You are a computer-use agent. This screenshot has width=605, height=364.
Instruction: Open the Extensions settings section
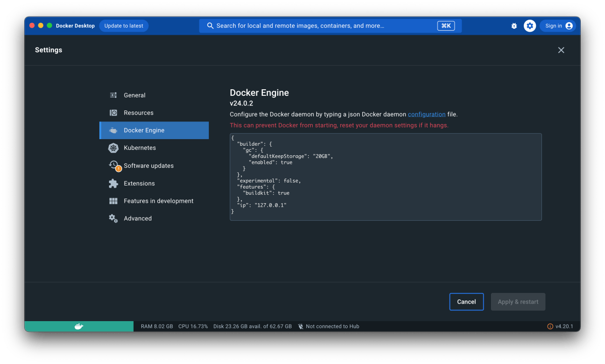154,184
